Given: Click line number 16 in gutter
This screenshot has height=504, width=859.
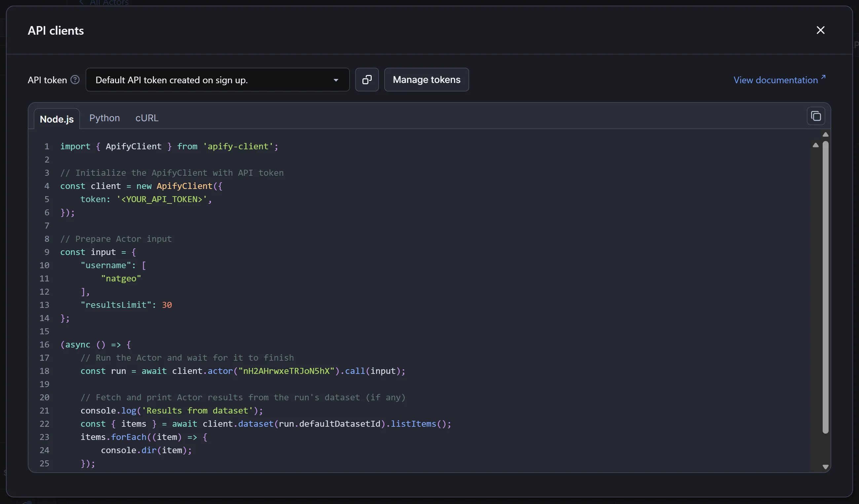Looking at the screenshot, I should click(x=44, y=344).
